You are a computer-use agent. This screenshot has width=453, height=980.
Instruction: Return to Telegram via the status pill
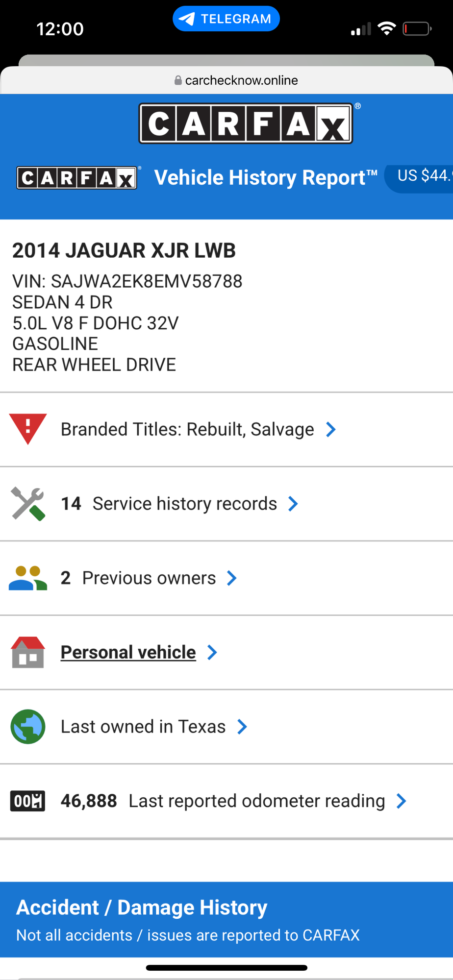point(226,19)
